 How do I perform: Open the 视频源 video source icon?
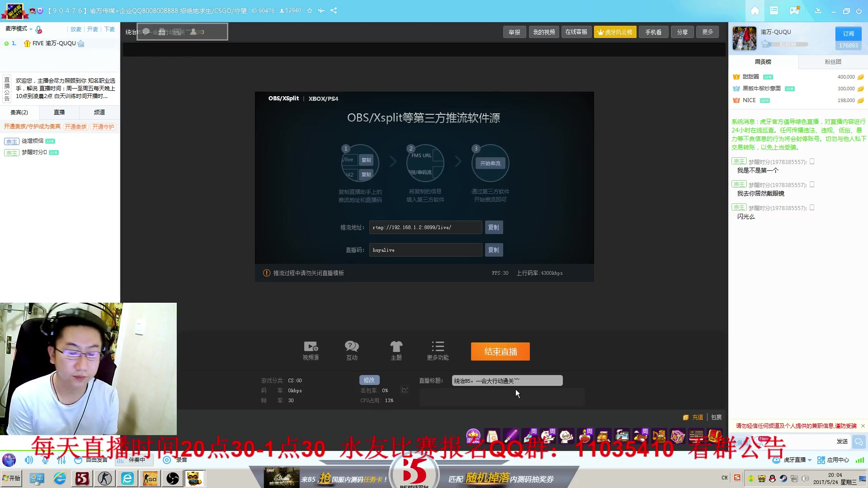coord(311,350)
